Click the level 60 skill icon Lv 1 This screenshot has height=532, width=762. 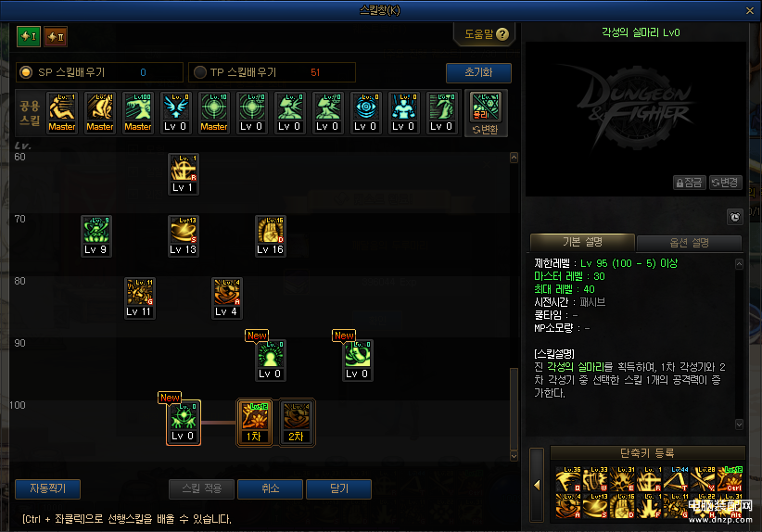[x=184, y=174]
